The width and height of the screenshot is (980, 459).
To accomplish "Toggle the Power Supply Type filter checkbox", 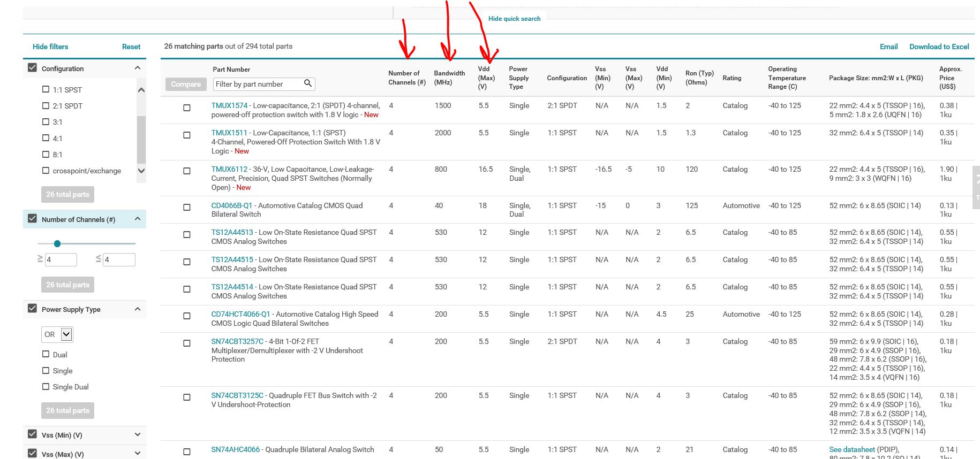I will pos(33,309).
